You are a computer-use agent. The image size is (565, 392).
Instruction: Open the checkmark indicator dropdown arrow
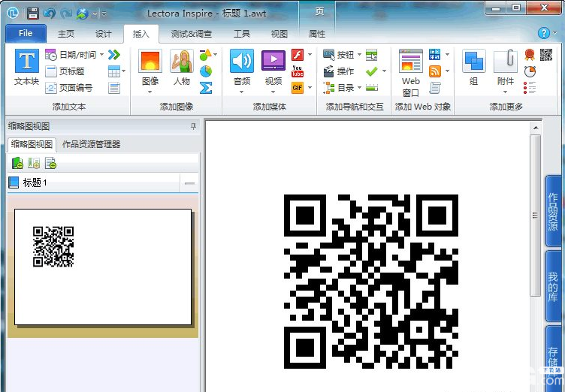point(384,71)
